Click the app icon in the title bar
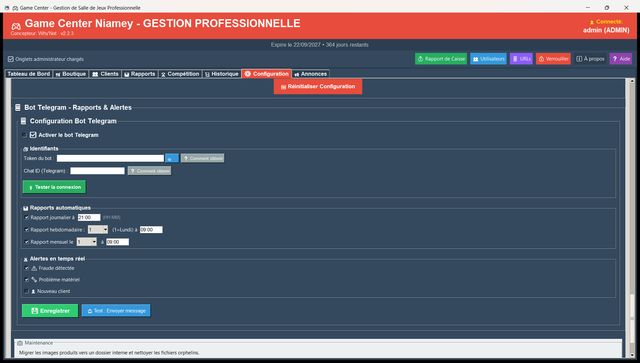640x363 pixels. coord(7,8)
